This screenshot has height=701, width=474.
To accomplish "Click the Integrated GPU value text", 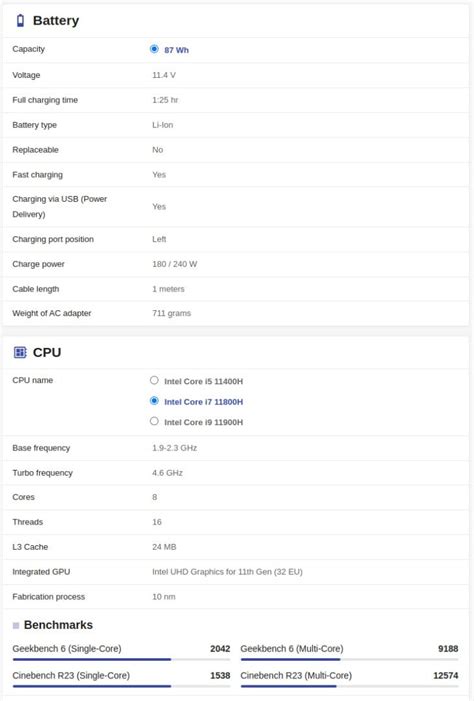I will coord(227,572).
